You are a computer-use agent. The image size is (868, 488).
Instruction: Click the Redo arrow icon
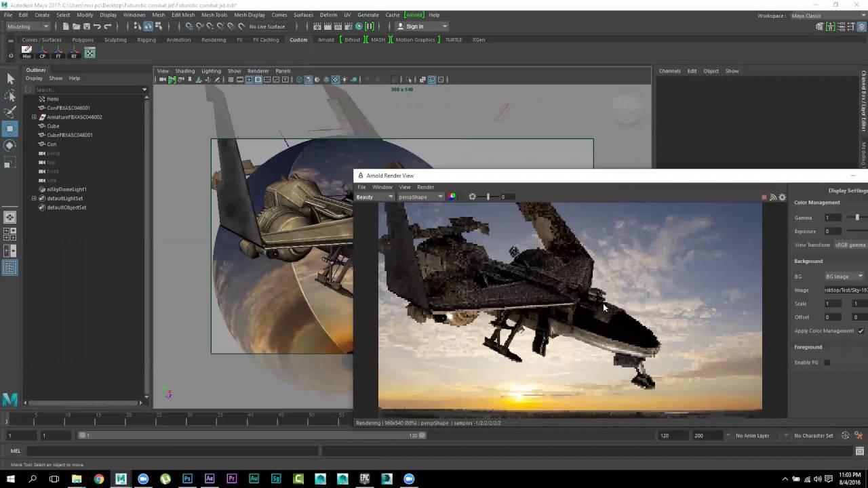(107, 26)
